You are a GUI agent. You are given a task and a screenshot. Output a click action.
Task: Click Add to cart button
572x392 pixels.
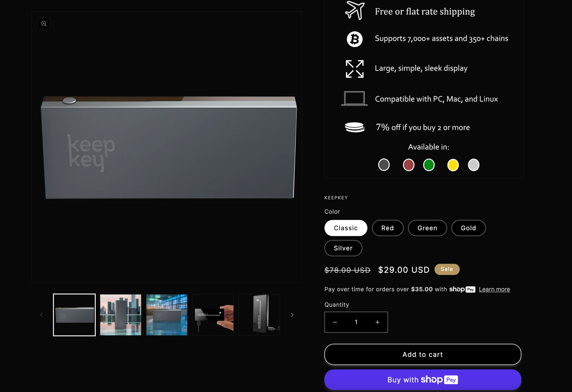click(x=423, y=354)
